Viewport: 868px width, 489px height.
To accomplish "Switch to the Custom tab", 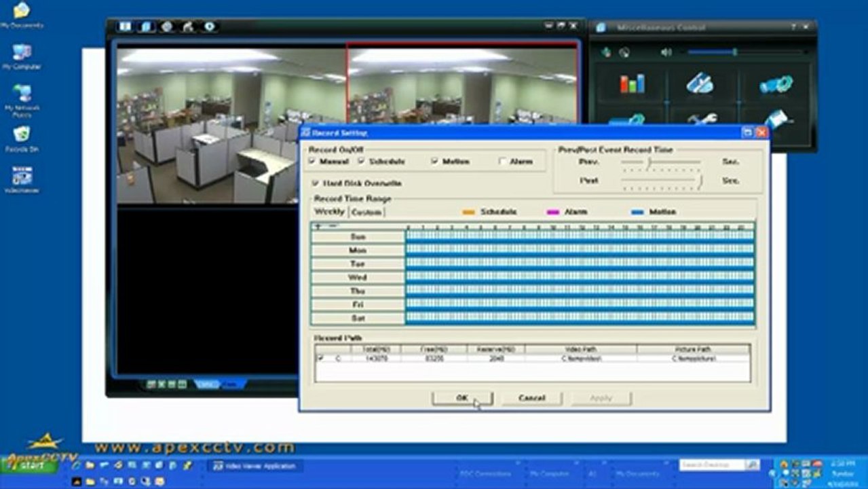I will point(366,213).
